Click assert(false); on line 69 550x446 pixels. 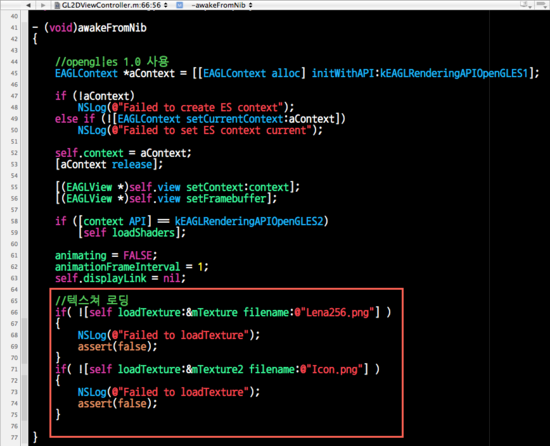pyautogui.click(x=118, y=346)
